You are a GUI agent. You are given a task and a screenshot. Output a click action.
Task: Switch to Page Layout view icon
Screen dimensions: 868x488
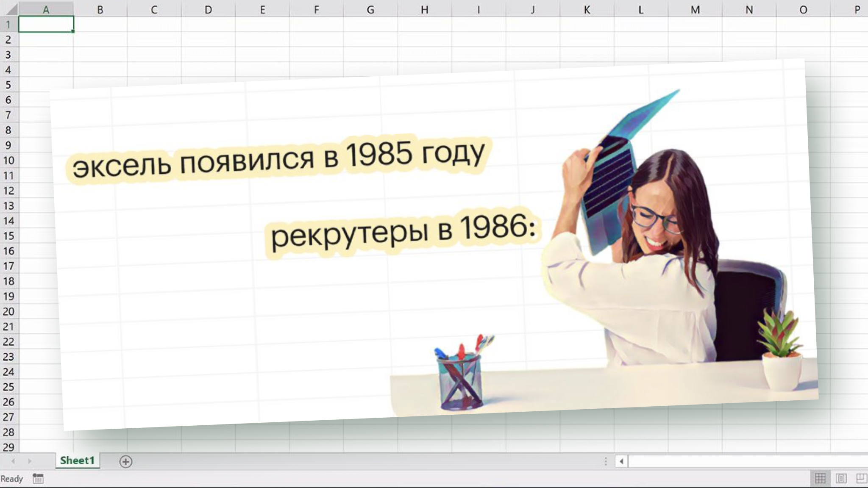coord(841,479)
